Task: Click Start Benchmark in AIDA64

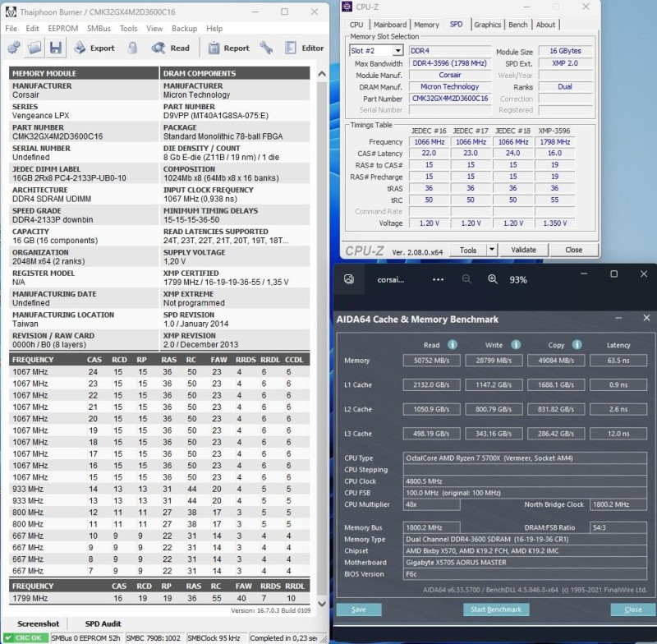Action: click(496, 609)
